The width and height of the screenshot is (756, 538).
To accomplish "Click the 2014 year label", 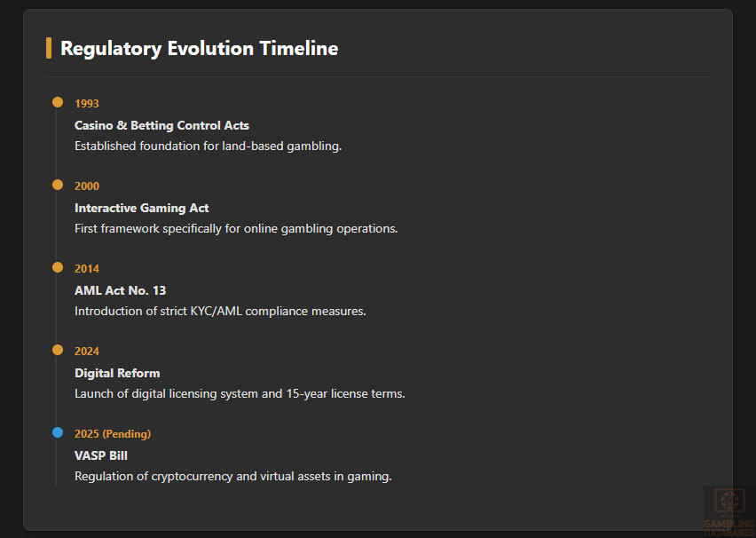I will tap(87, 269).
